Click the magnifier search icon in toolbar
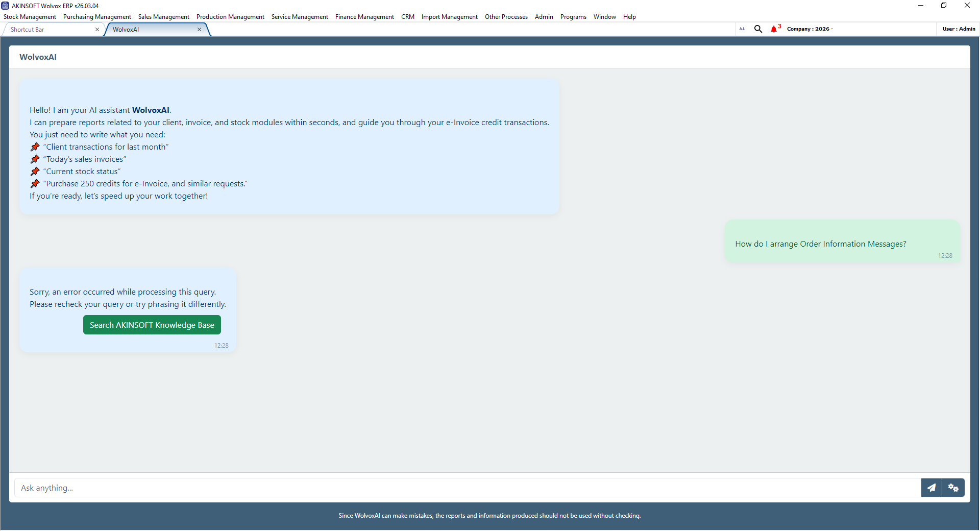980x531 pixels. (758, 29)
